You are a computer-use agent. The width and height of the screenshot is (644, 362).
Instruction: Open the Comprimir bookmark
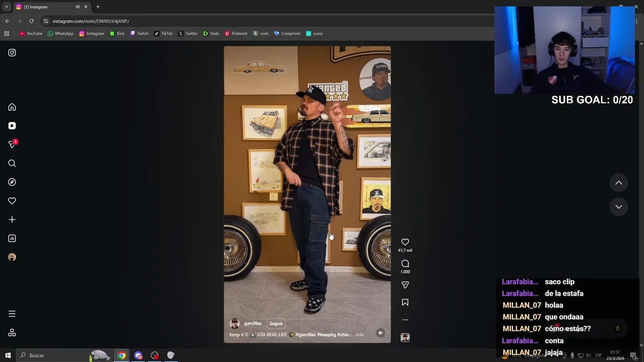tap(287, 34)
